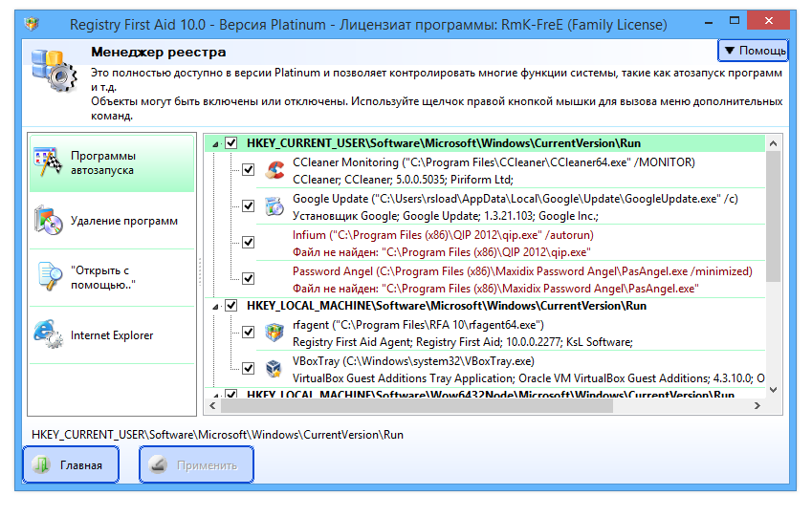The width and height of the screenshot is (812, 517).
Task: Minimize the Registry First Aid window
Action: tap(709, 23)
